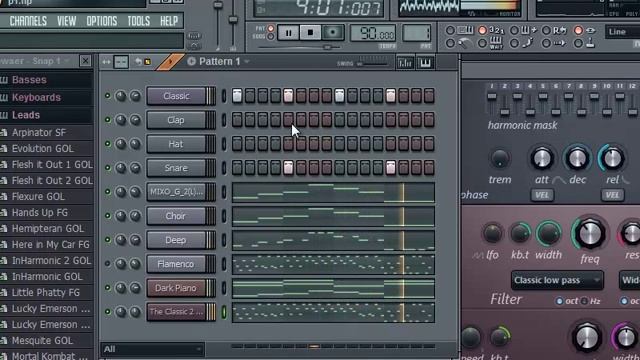Mute the Hat channel via green LED
The height and width of the screenshot is (360, 640).
pos(107,144)
